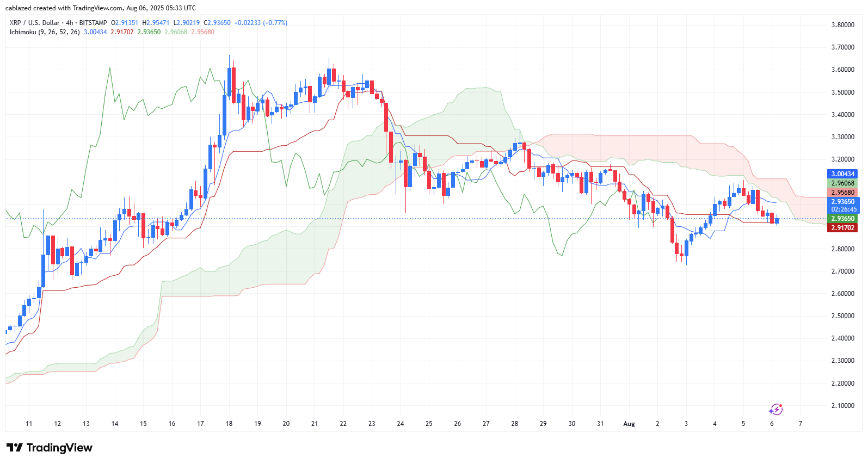Click date 23 on the time axis
The image size is (868, 464).
pos(372,424)
